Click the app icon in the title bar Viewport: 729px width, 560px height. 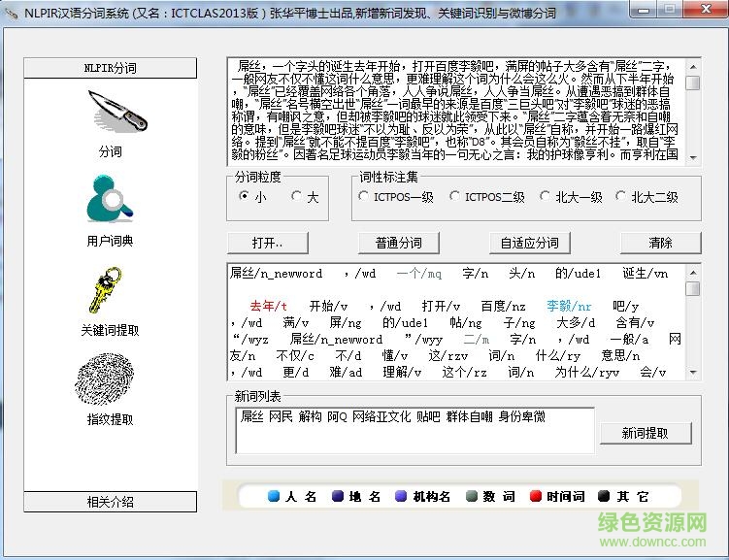(x=12, y=13)
